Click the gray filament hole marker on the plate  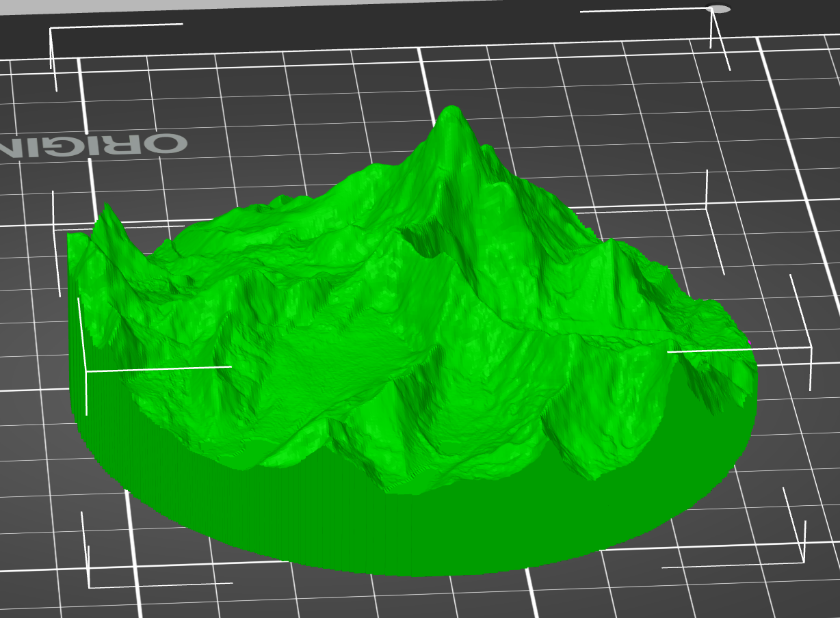point(720,7)
